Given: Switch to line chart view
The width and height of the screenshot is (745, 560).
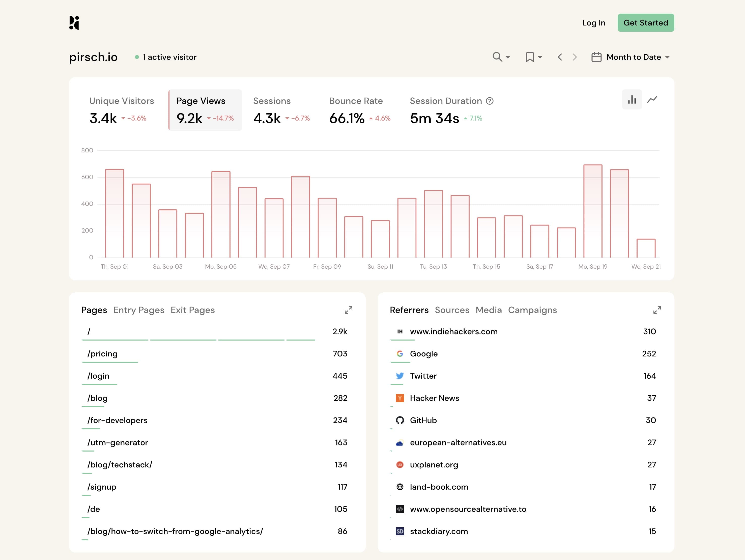Looking at the screenshot, I should click(652, 99).
